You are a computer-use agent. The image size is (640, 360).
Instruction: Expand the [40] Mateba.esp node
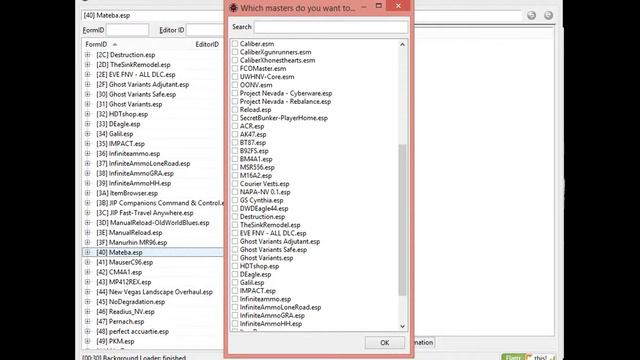tap(87, 252)
